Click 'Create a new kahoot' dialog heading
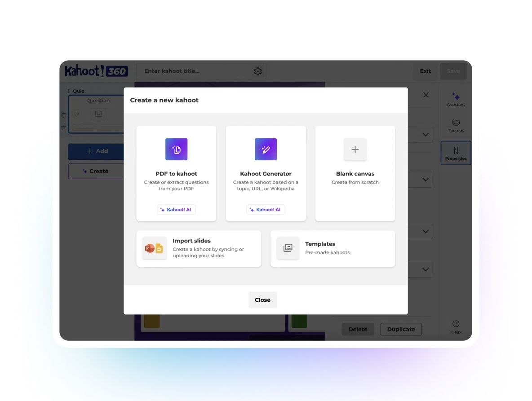532x401 pixels. (x=164, y=100)
